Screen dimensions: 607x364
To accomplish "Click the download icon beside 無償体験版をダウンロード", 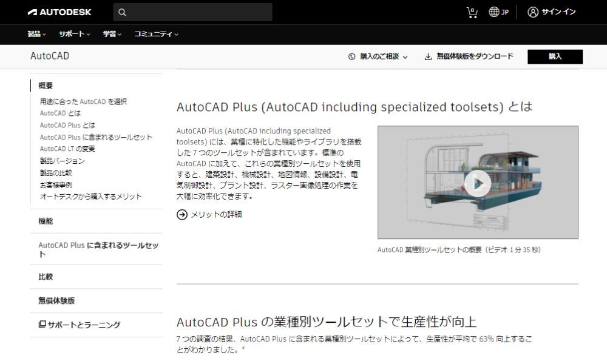I will 428,57.
